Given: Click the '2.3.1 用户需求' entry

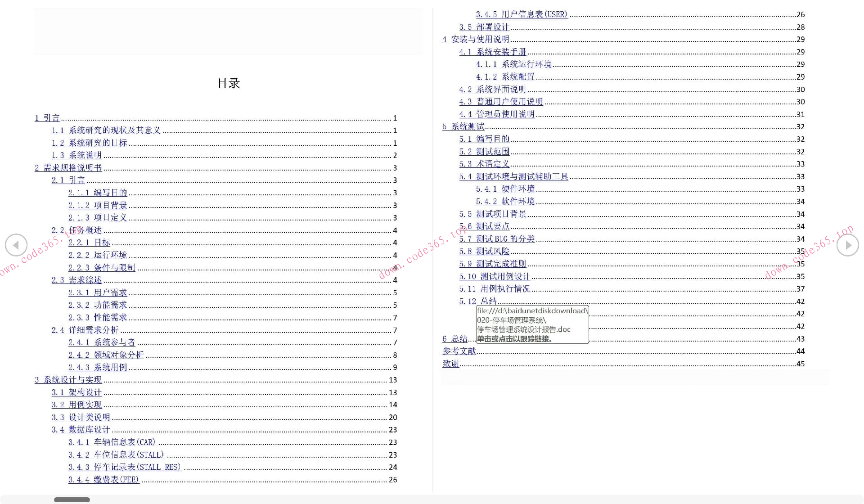Looking at the screenshot, I should [98, 292].
